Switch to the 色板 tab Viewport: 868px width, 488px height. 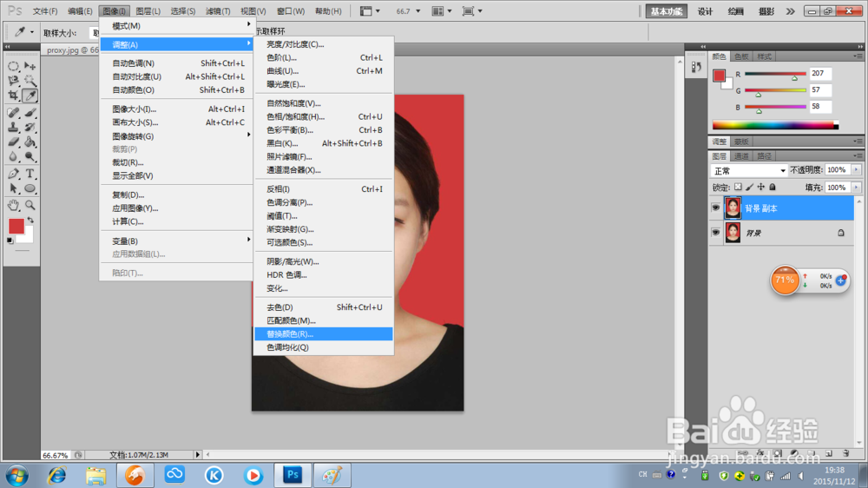pos(741,56)
